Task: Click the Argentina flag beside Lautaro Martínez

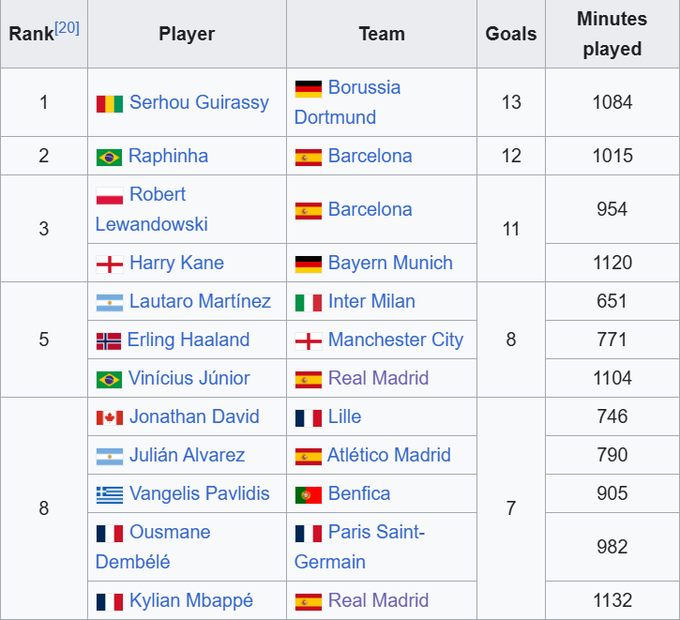Action: [x=109, y=302]
